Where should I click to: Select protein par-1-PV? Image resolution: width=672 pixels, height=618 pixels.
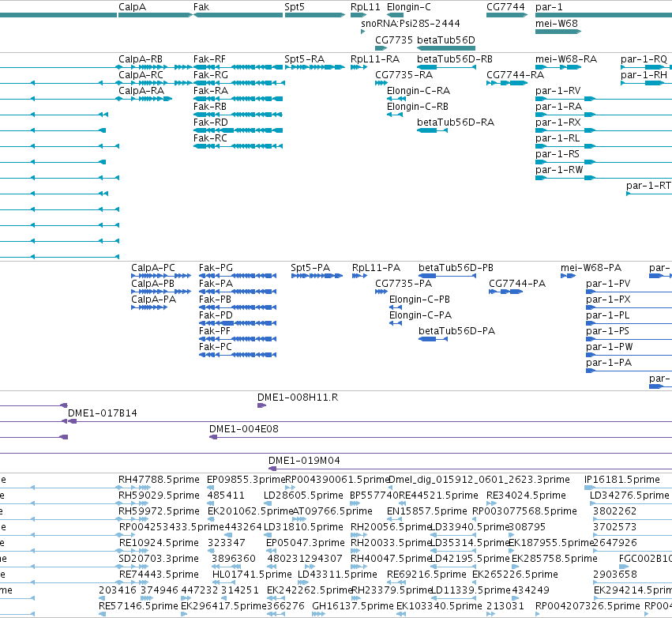click(x=629, y=292)
